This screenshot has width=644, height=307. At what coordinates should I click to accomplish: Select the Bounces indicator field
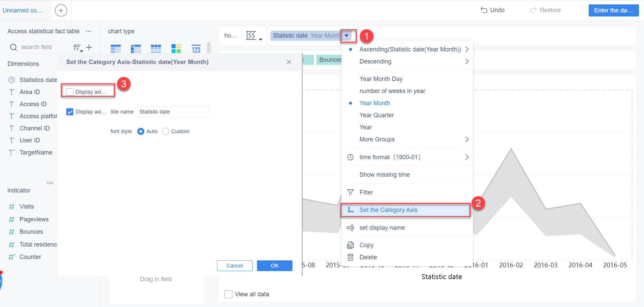31,232
